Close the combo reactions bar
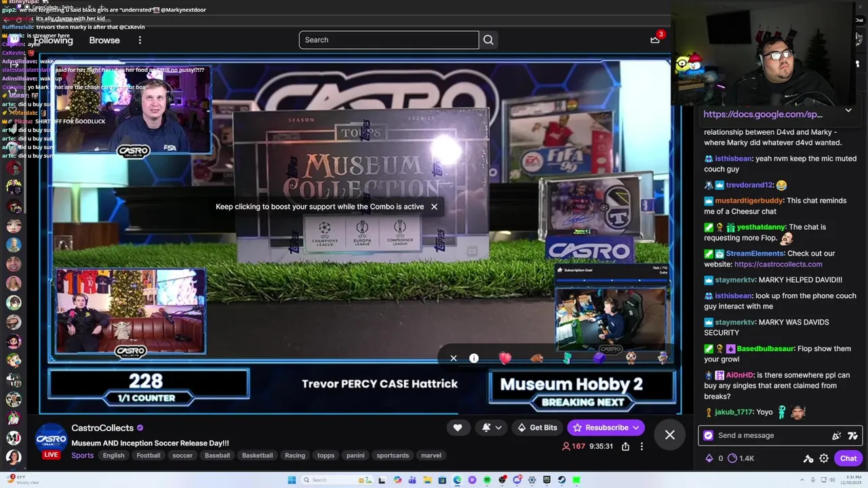This screenshot has height=488, width=868. coord(454,358)
